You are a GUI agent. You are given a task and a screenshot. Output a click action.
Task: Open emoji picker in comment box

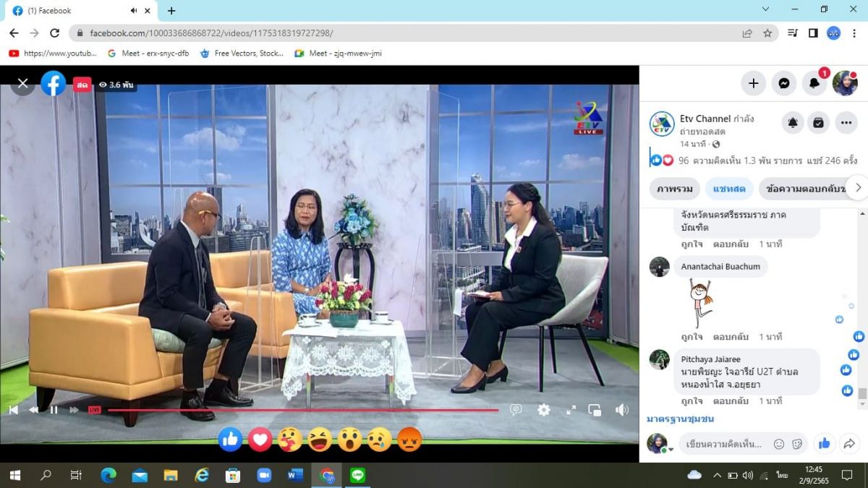(x=779, y=444)
